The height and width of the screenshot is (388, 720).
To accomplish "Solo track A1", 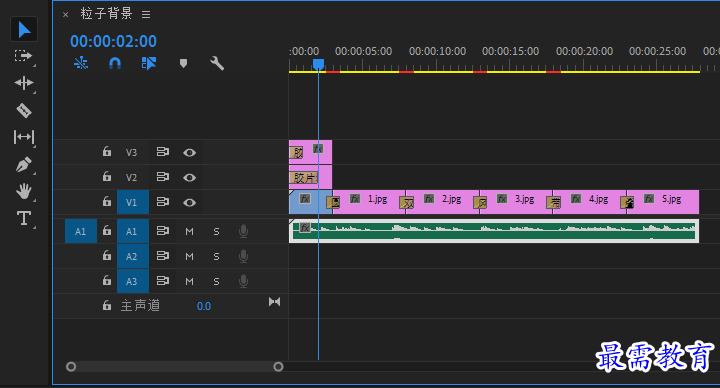I will (x=216, y=231).
